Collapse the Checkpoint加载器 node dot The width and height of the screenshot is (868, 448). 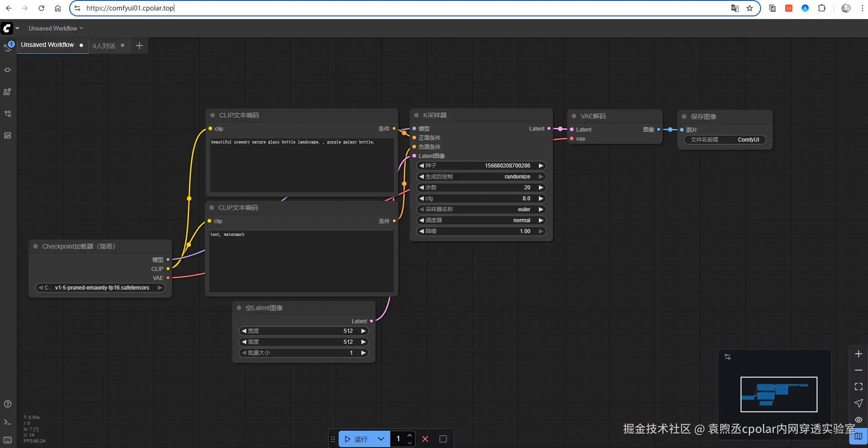pyautogui.click(x=36, y=246)
